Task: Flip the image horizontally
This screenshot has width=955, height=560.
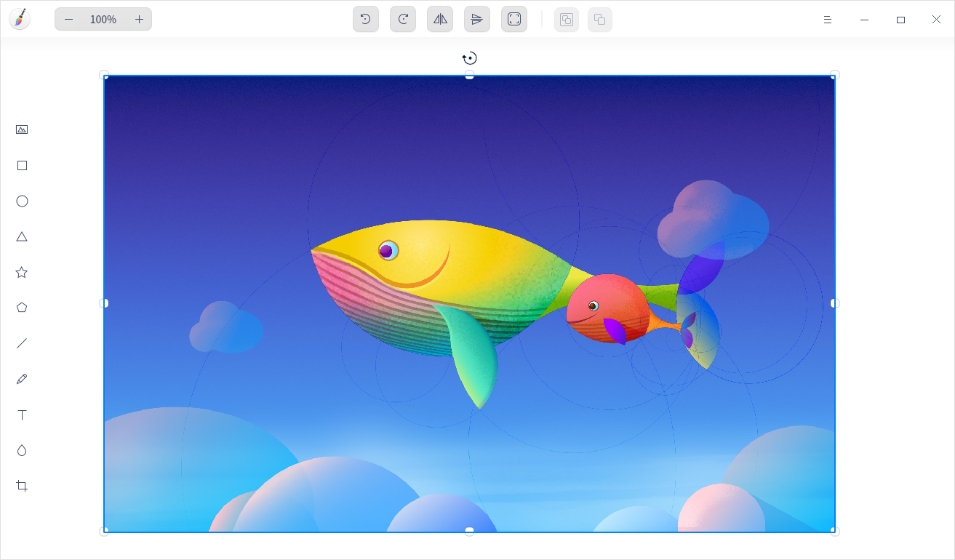Action: [x=440, y=19]
